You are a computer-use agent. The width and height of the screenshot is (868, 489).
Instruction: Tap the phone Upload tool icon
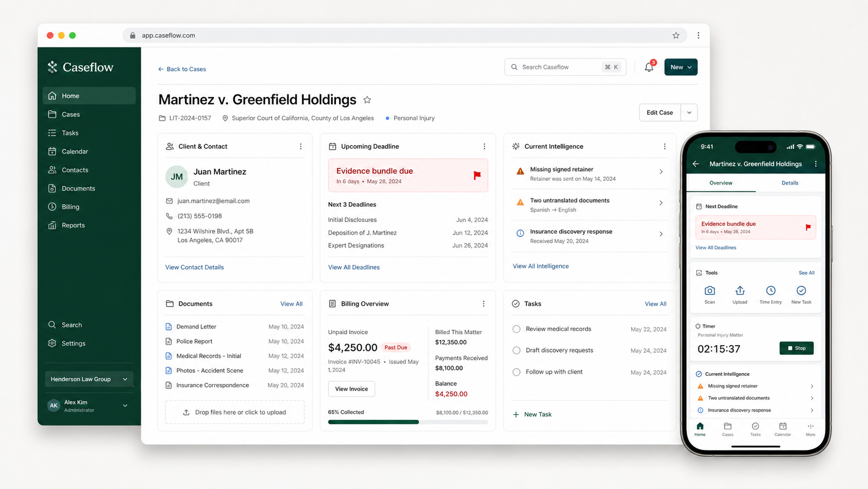[x=740, y=291]
